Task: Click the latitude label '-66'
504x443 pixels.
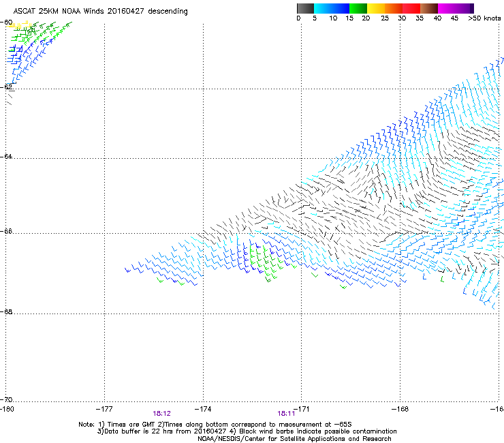Action: (6, 231)
